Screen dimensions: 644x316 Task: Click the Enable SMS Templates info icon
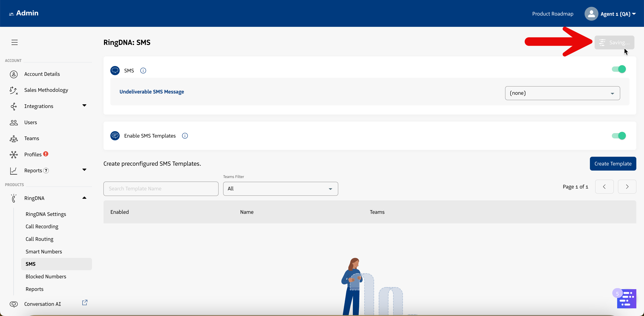pos(185,136)
